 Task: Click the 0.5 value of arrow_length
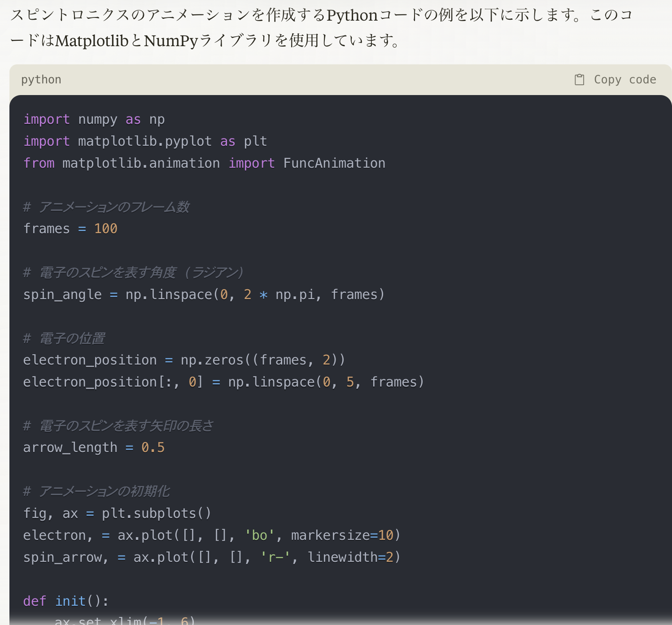[153, 447]
